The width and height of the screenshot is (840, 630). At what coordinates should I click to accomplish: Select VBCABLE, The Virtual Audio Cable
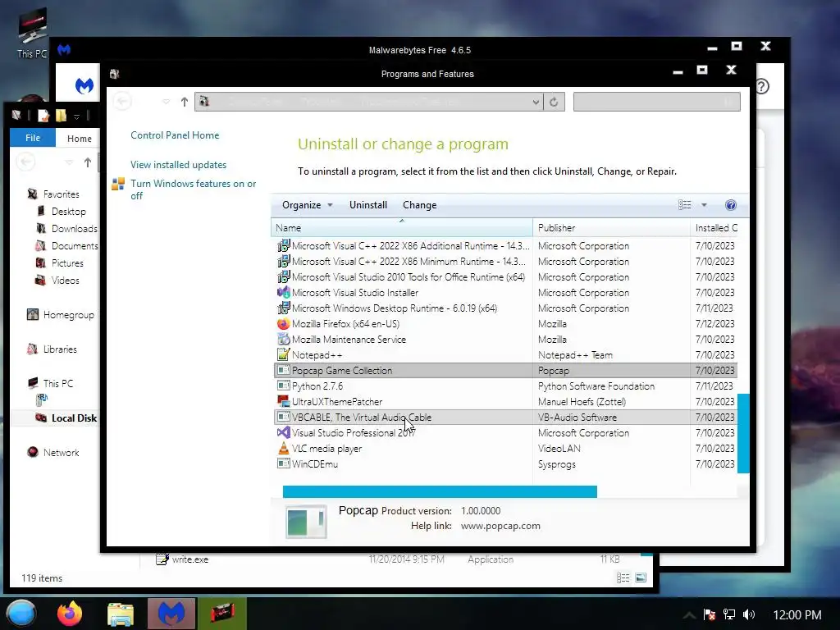point(505,418)
